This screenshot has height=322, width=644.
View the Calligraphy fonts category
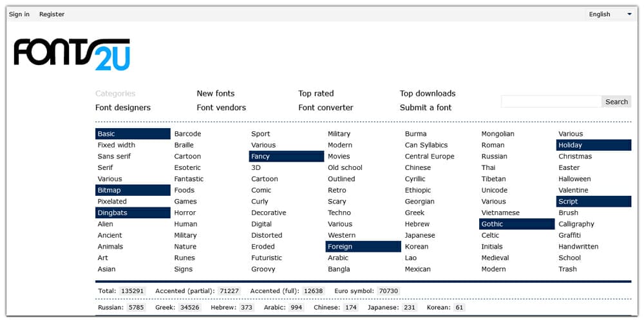pyautogui.click(x=576, y=224)
